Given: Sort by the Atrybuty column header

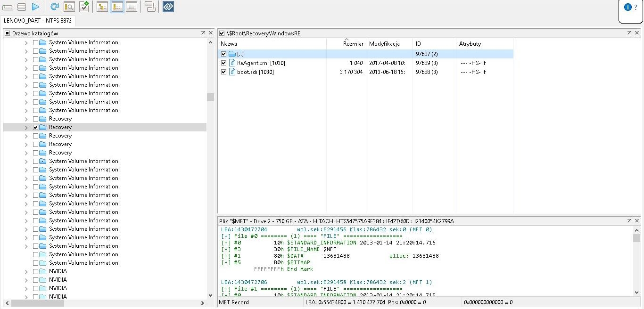Looking at the screenshot, I should point(484,44).
